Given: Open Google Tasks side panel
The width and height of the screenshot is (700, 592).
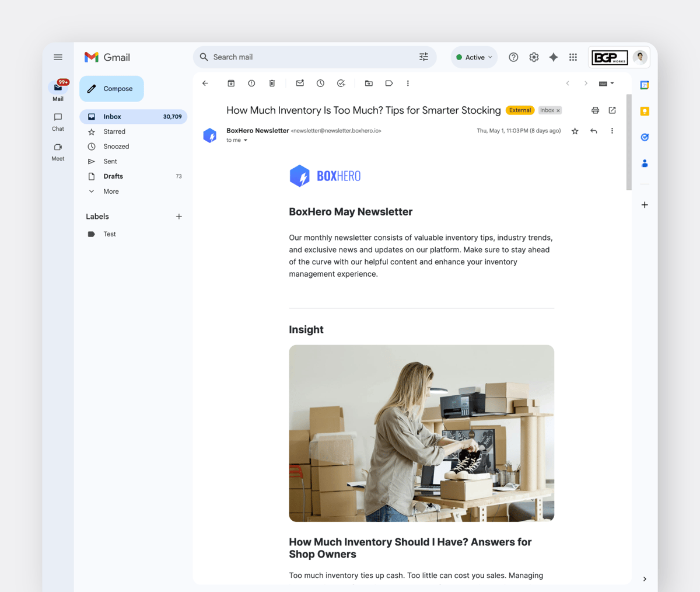Looking at the screenshot, I should [x=645, y=137].
